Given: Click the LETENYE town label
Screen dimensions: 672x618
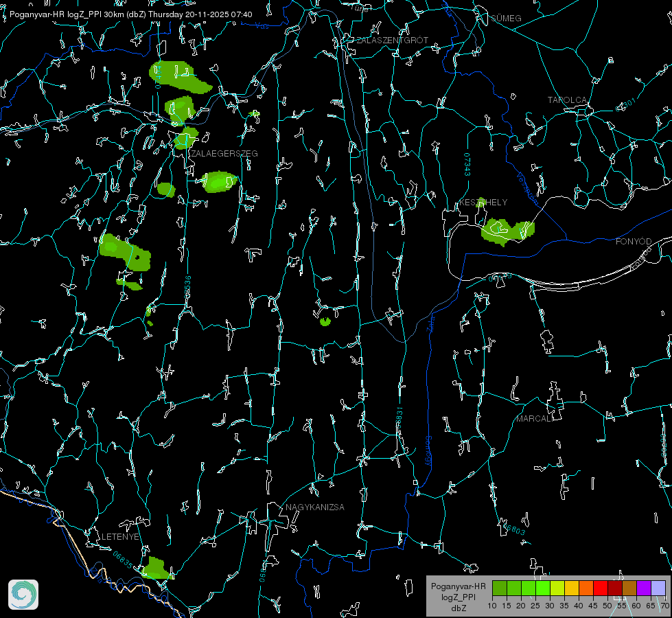Looking at the screenshot, I should click(x=120, y=536).
